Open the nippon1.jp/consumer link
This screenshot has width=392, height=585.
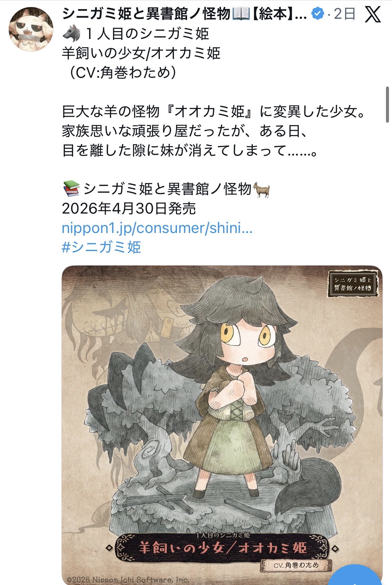(157, 228)
